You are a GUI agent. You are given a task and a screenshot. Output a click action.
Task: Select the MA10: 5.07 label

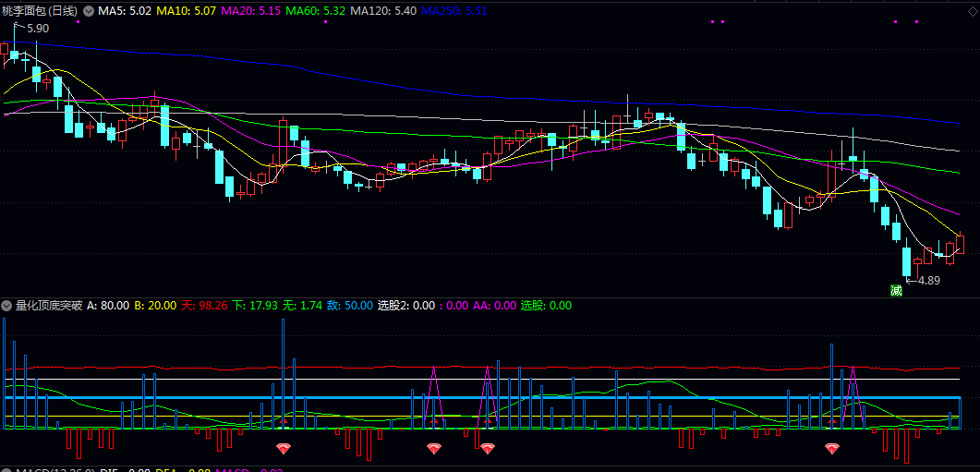[x=186, y=11]
